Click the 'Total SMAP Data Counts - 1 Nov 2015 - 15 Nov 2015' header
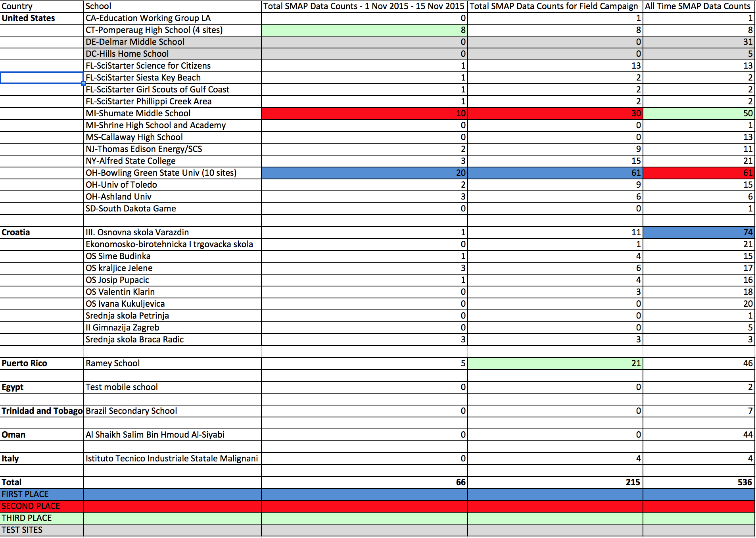756x538 pixels. pos(365,6)
